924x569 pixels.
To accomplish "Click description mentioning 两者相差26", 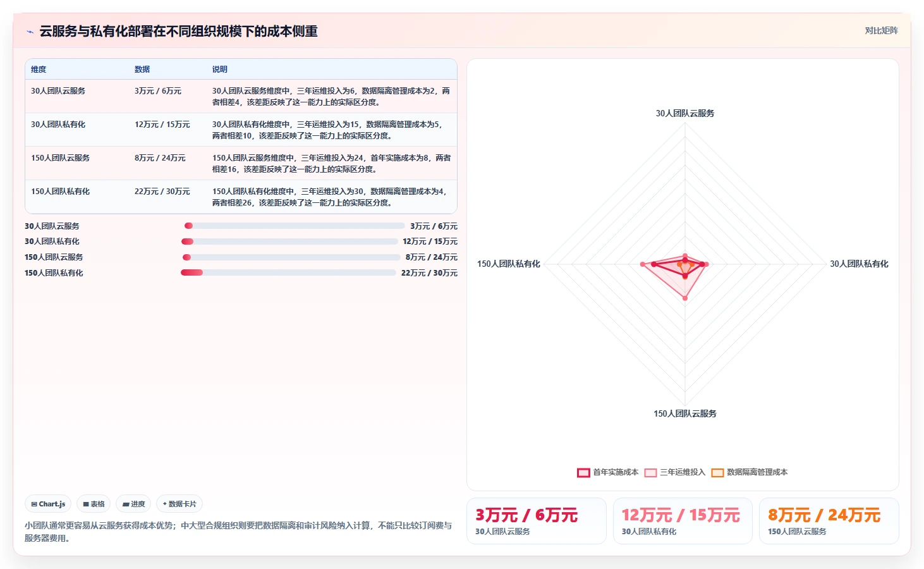I will coord(331,197).
